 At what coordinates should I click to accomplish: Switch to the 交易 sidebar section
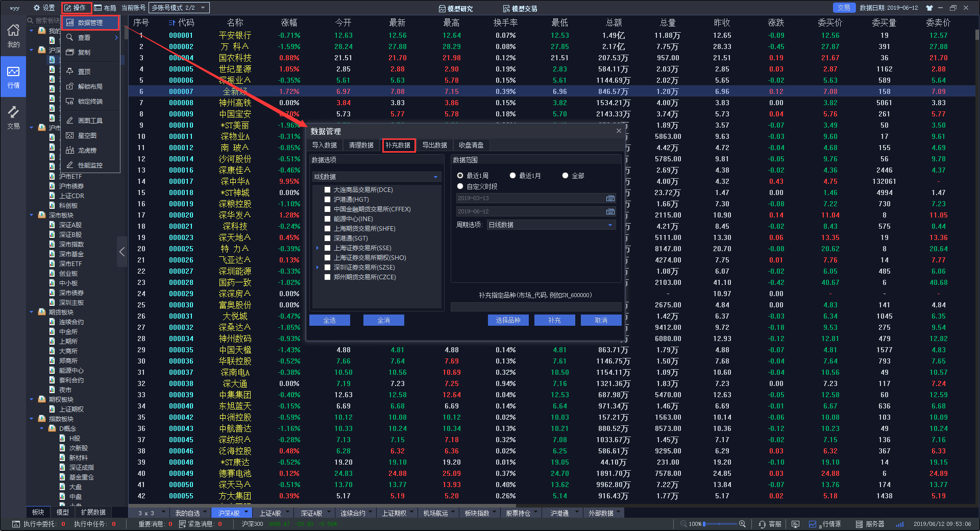pyautogui.click(x=13, y=117)
